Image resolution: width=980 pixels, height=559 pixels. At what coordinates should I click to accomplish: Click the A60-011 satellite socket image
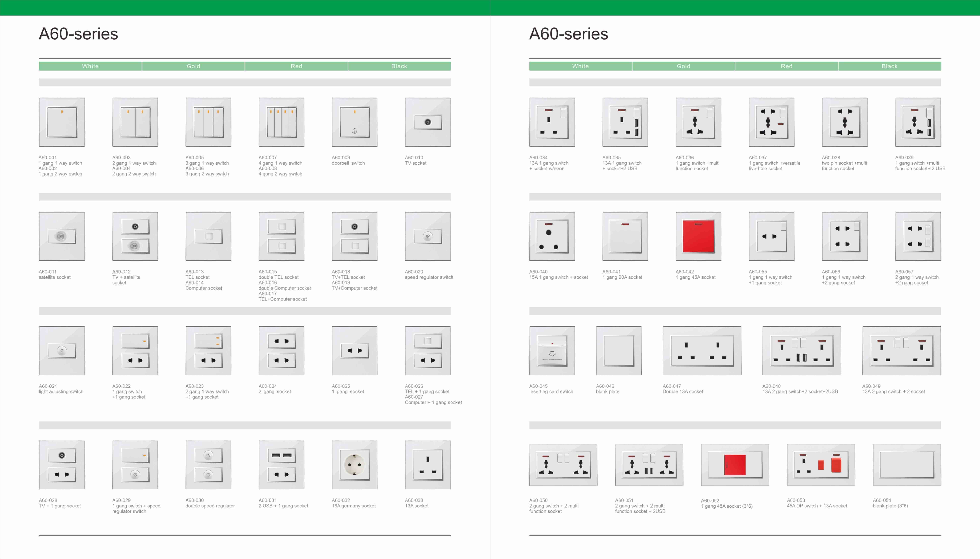[62, 236]
